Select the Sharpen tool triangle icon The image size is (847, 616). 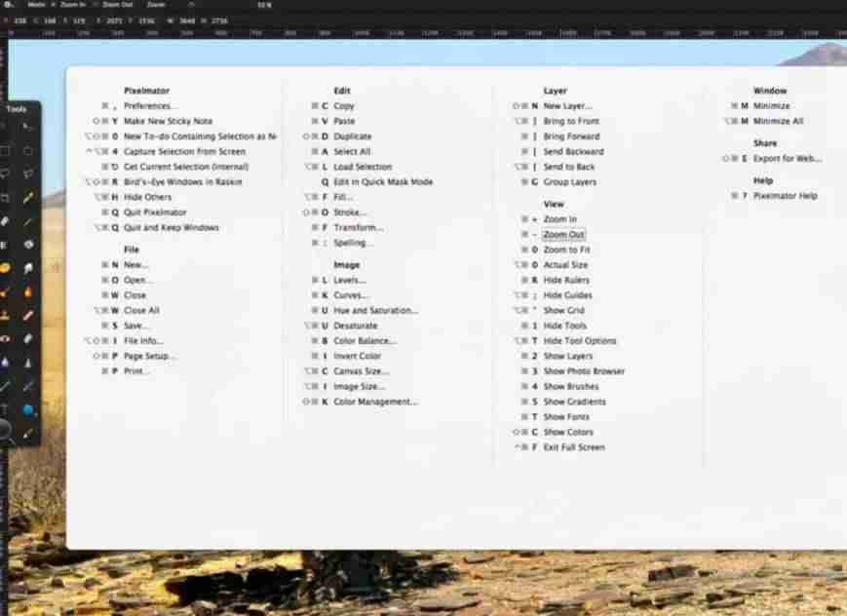click(x=27, y=362)
